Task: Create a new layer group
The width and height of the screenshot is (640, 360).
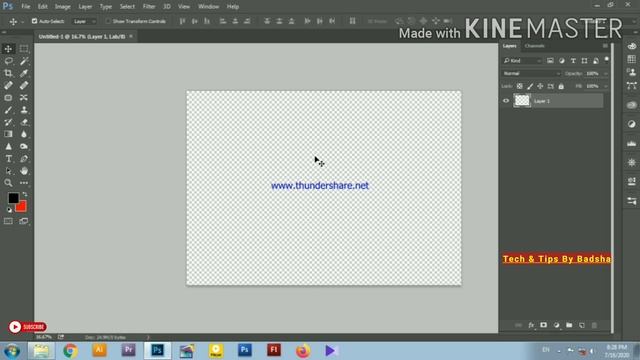Action: [x=569, y=325]
